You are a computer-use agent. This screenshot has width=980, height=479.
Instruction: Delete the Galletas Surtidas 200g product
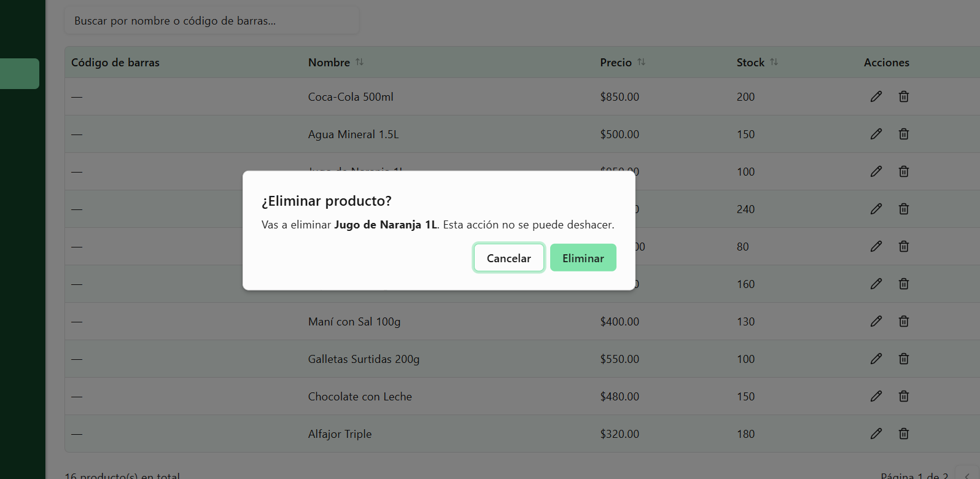click(904, 359)
